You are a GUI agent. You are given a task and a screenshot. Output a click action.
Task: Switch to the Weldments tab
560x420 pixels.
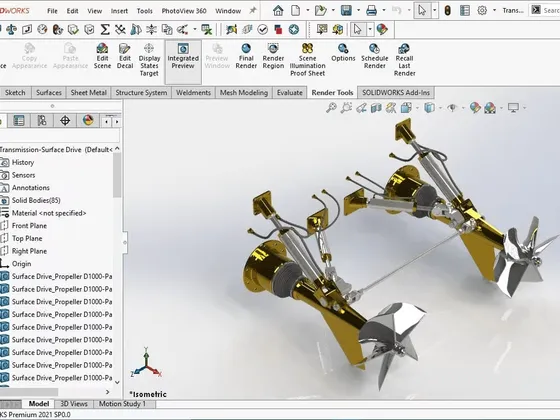(193, 92)
